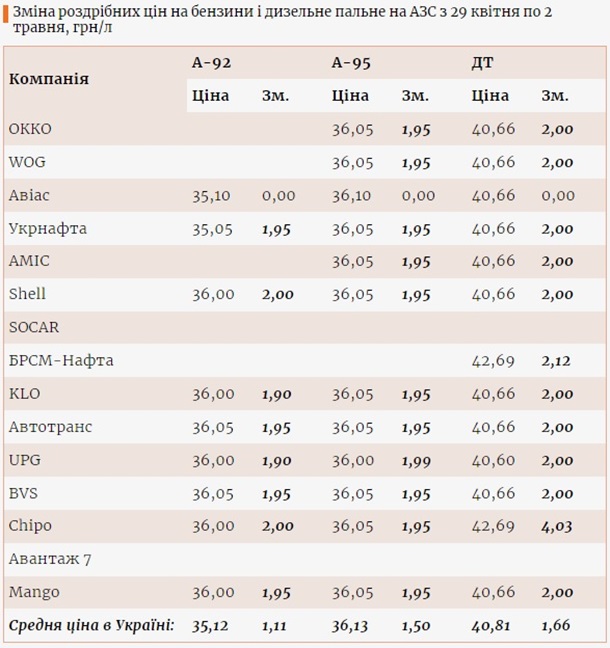Select the Shell company name
The height and width of the screenshot is (648, 610).
coord(27,294)
